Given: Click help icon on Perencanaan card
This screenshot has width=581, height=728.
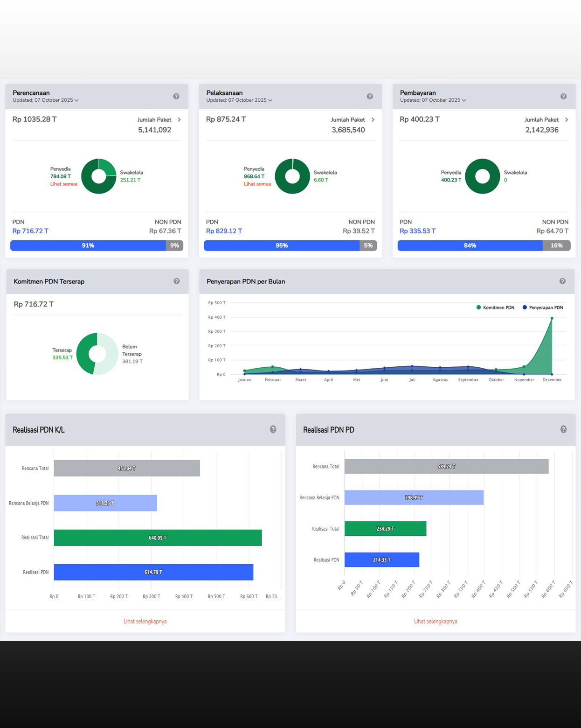Looking at the screenshot, I should click(176, 97).
